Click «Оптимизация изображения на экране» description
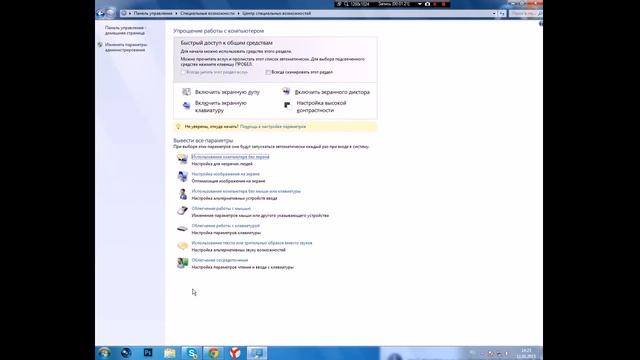Image resolution: width=640 pixels, height=360 pixels. (228, 181)
